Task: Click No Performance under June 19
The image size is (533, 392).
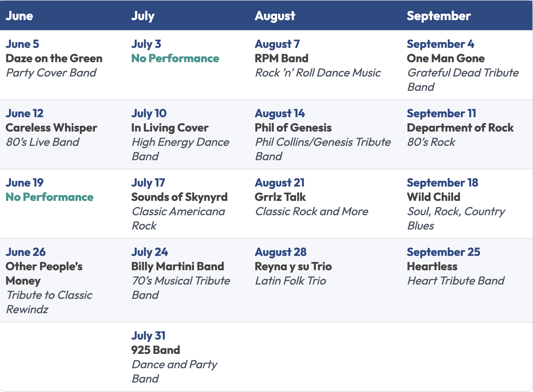Action: pyautogui.click(x=50, y=197)
